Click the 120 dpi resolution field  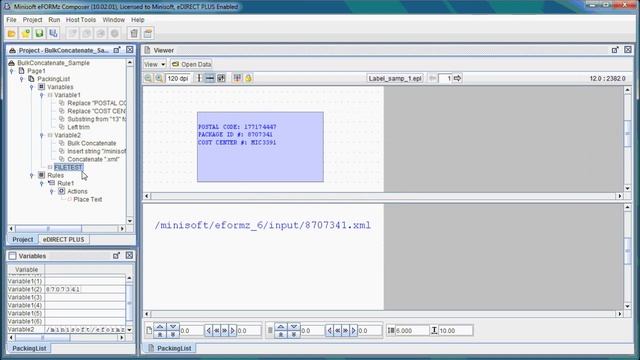(178, 78)
